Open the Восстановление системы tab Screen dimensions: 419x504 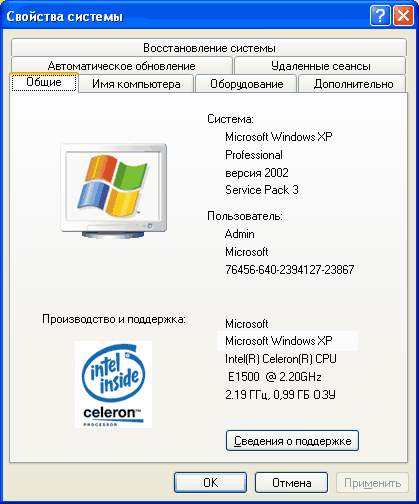209,48
